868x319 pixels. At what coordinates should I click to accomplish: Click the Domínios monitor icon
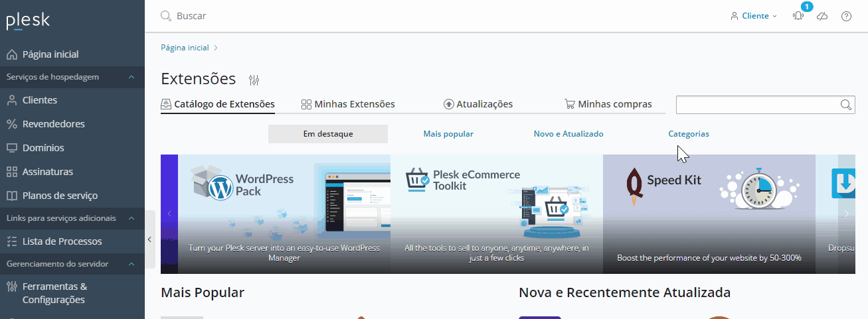click(11, 148)
